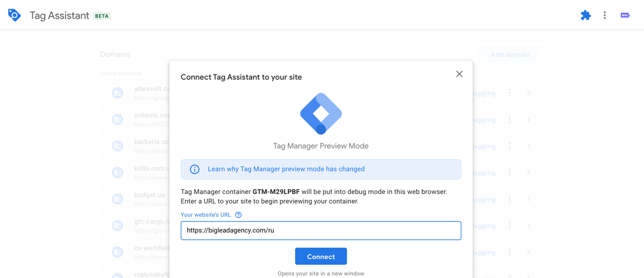Image resolution: width=644 pixels, height=278 pixels.
Task: Click the altexsoft domain icon
Action: tap(117, 93)
